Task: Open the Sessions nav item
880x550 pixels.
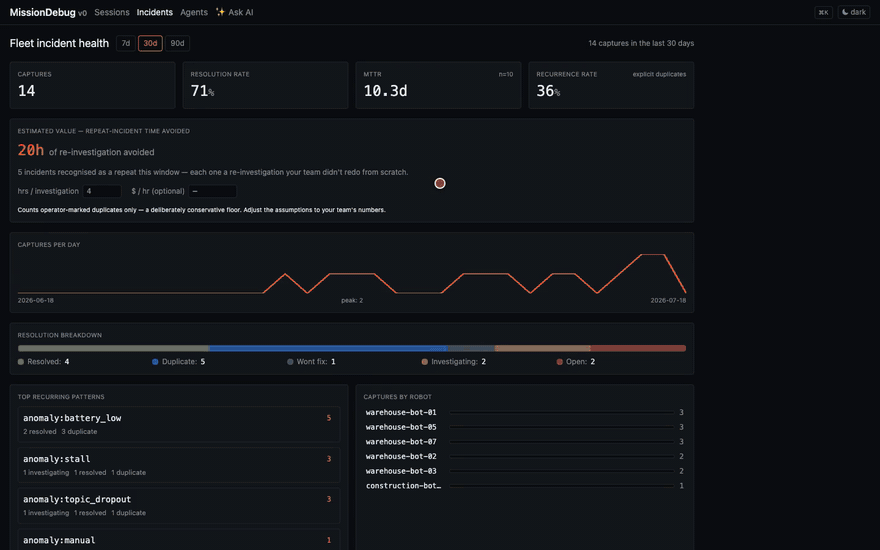Action: point(112,12)
